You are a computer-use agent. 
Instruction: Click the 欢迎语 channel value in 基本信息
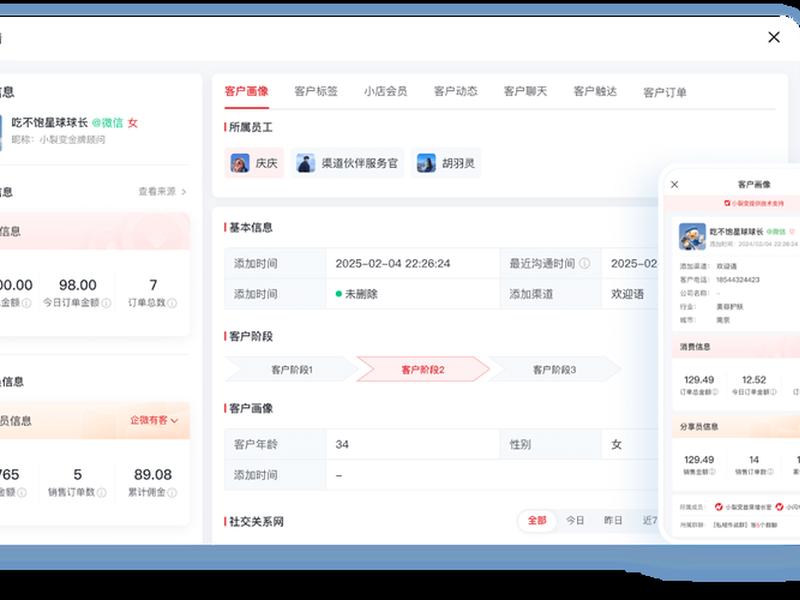pos(628,294)
